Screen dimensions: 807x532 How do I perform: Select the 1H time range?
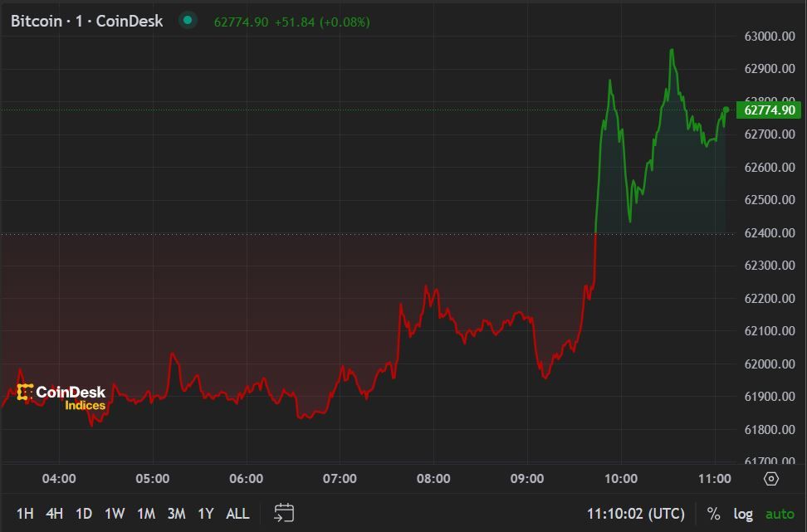coord(25,514)
